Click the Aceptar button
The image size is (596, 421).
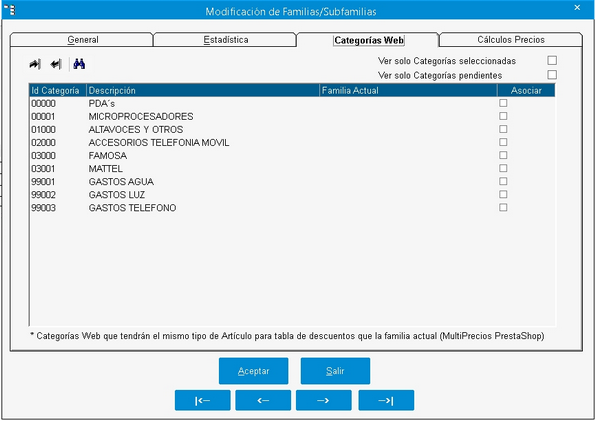point(253,371)
